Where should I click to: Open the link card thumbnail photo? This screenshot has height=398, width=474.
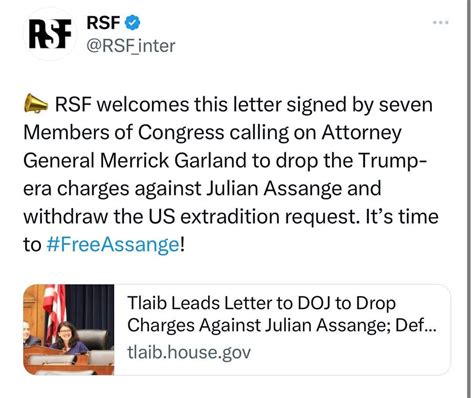[69, 330]
